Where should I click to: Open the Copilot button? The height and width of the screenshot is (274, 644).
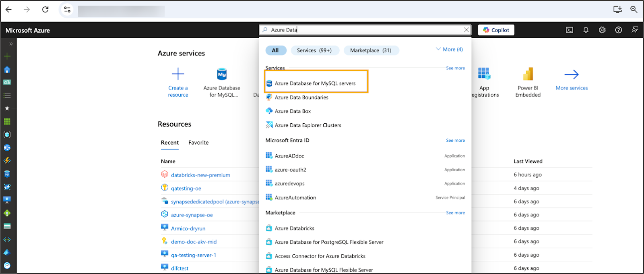[496, 30]
